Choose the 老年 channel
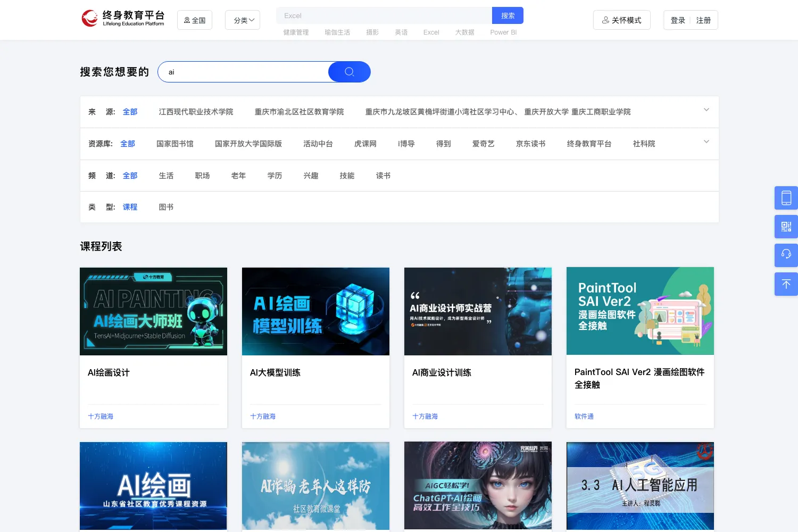The image size is (798, 532). coord(238,176)
